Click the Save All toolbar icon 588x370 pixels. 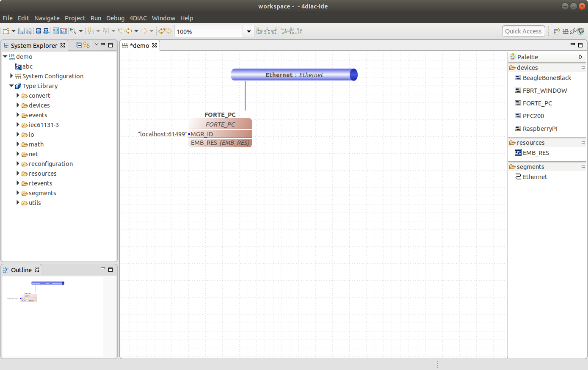click(29, 31)
